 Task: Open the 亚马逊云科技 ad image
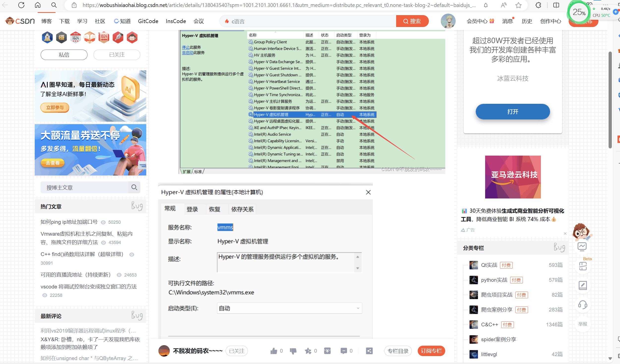(x=513, y=177)
